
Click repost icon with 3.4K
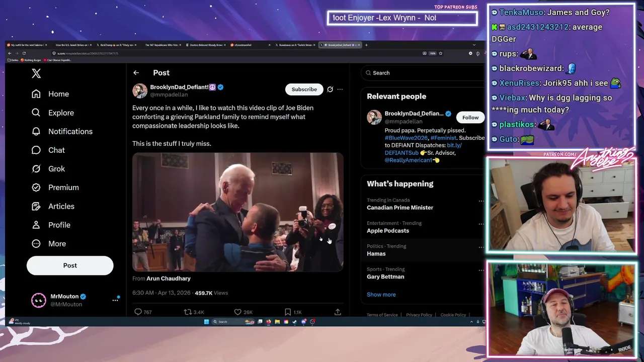click(188, 312)
